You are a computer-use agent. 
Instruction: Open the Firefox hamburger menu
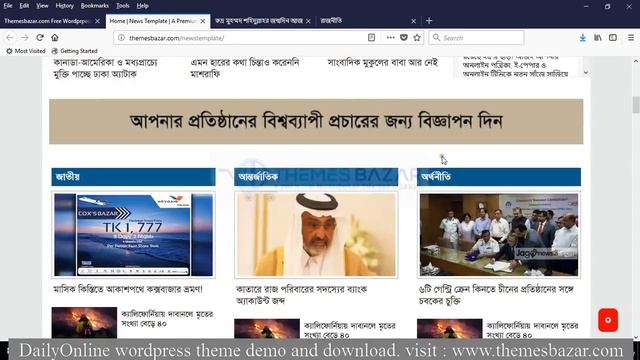pyautogui.click(x=631, y=38)
